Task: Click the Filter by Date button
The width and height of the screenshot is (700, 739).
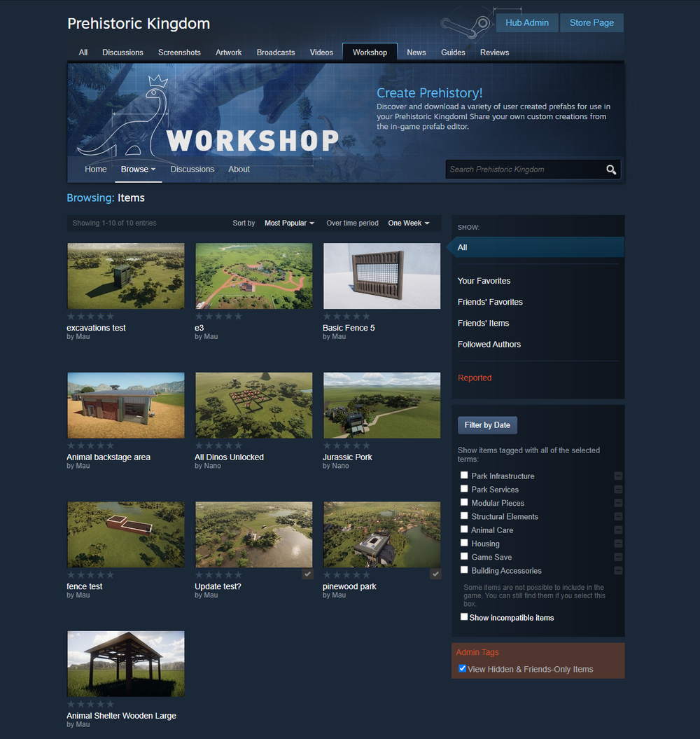Action: [x=487, y=425]
